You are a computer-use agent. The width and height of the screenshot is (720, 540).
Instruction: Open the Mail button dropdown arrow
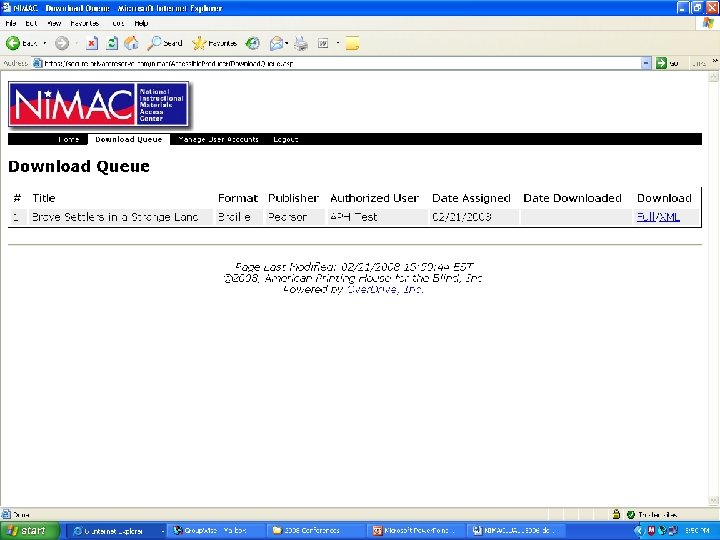[x=287, y=43]
